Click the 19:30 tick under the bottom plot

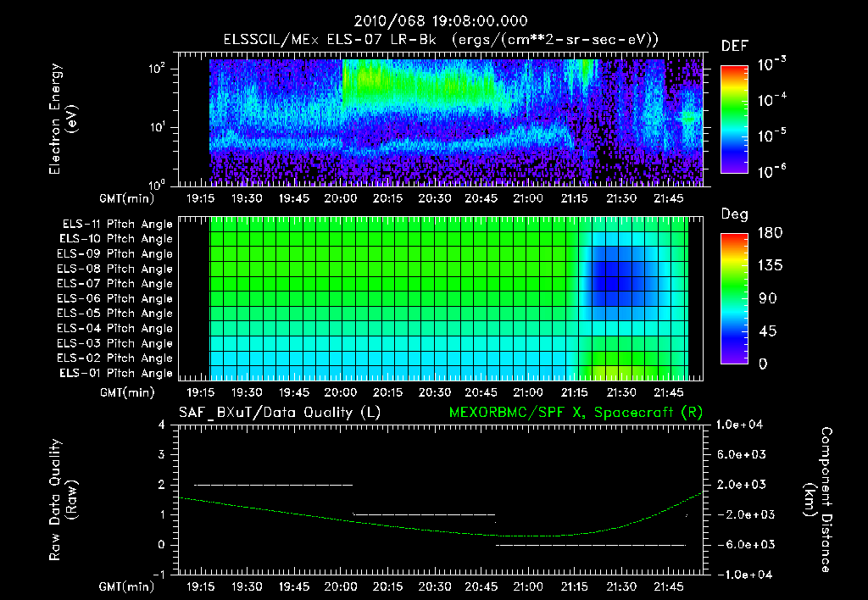coord(247,586)
